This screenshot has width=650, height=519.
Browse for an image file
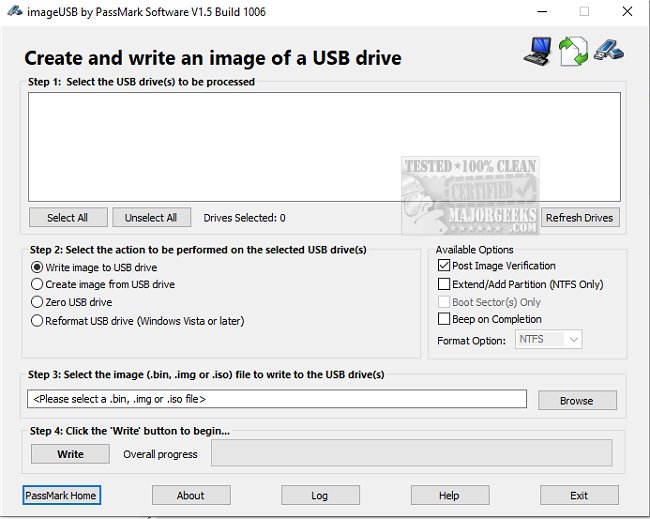pyautogui.click(x=576, y=400)
